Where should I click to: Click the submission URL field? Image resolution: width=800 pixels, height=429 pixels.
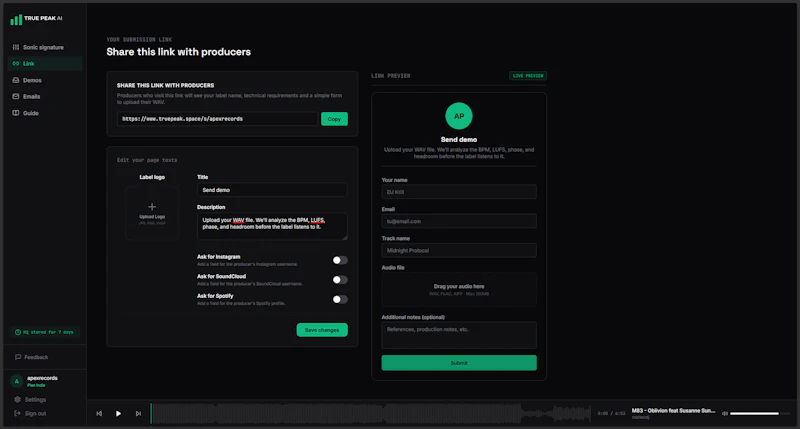[x=217, y=119]
